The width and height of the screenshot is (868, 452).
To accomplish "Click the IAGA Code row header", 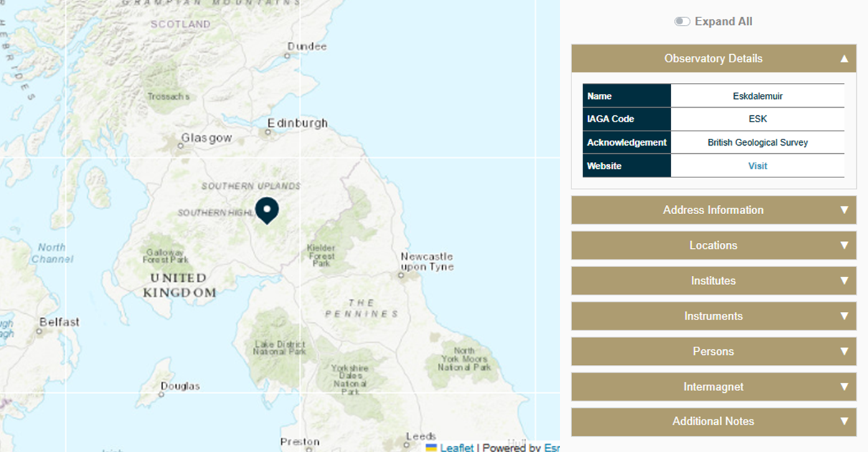I will [x=627, y=119].
